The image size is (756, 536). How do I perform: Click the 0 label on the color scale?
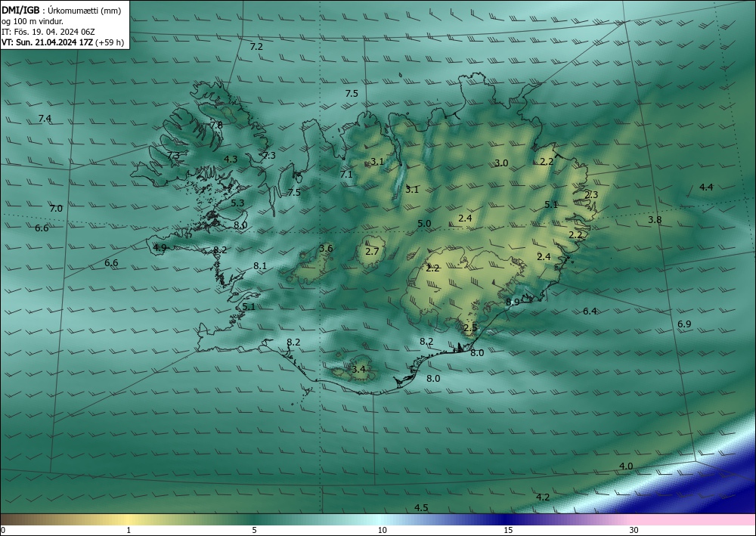(3, 530)
